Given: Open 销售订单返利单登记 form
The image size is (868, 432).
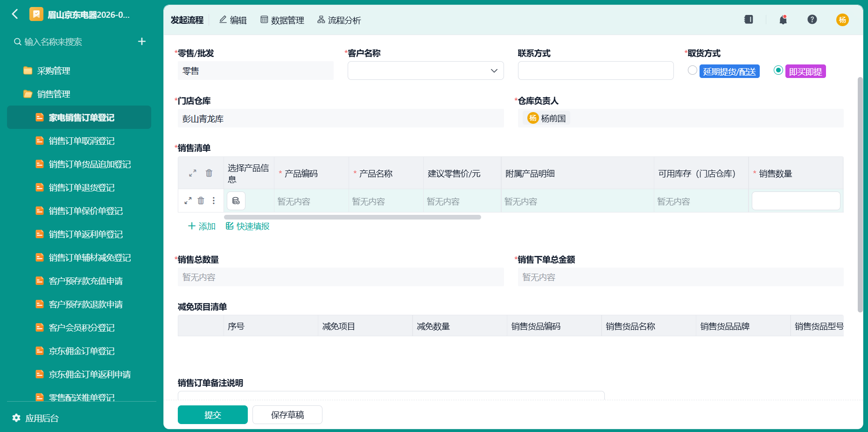Looking at the screenshot, I should click(x=79, y=234).
